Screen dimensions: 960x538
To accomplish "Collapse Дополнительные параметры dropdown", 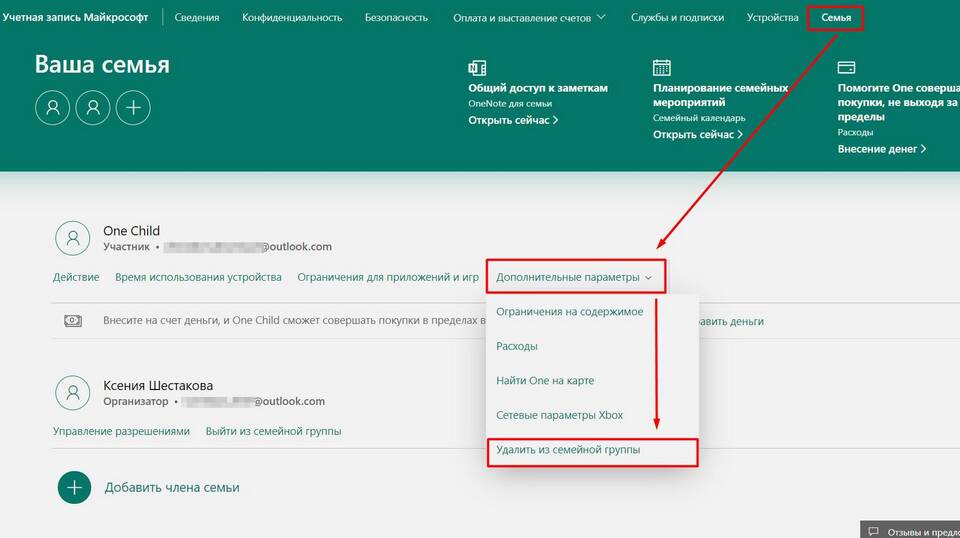I will pyautogui.click(x=574, y=277).
